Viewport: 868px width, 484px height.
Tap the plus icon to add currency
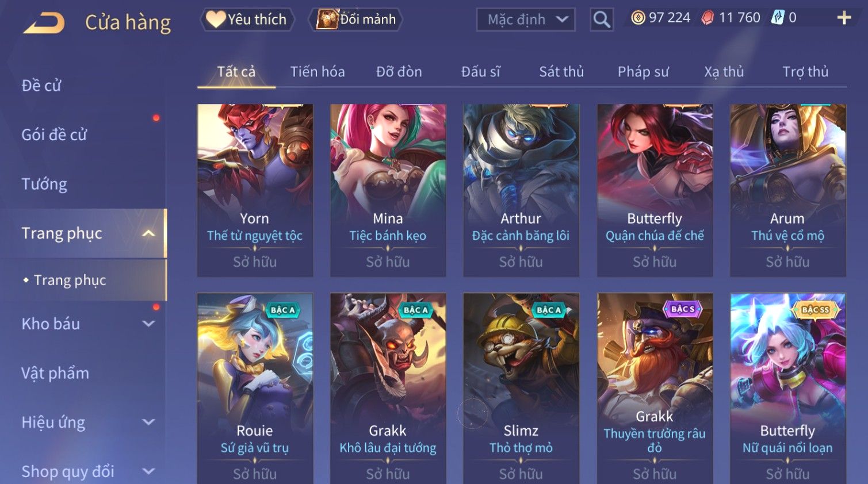[x=844, y=18]
